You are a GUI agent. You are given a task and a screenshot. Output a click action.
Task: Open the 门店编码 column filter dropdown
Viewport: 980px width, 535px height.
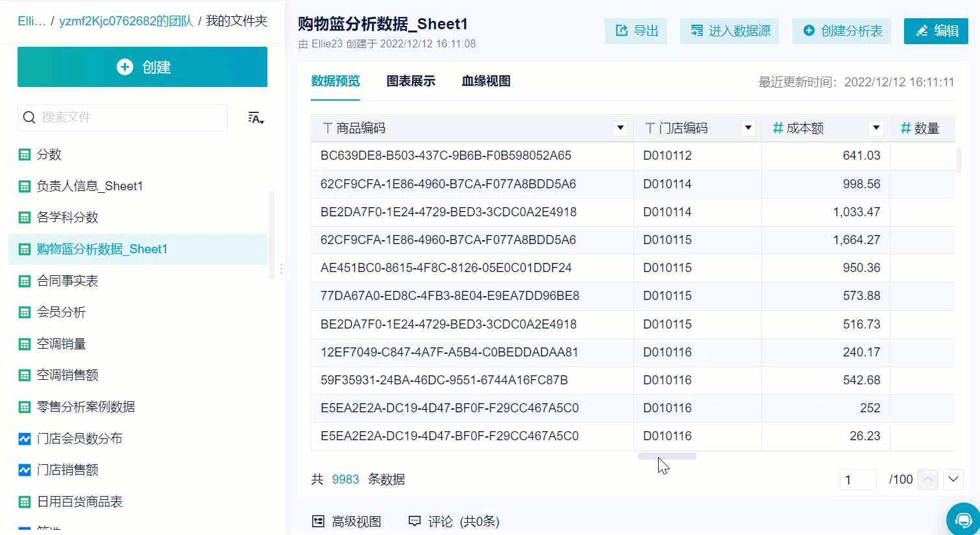(x=748, y=128)
